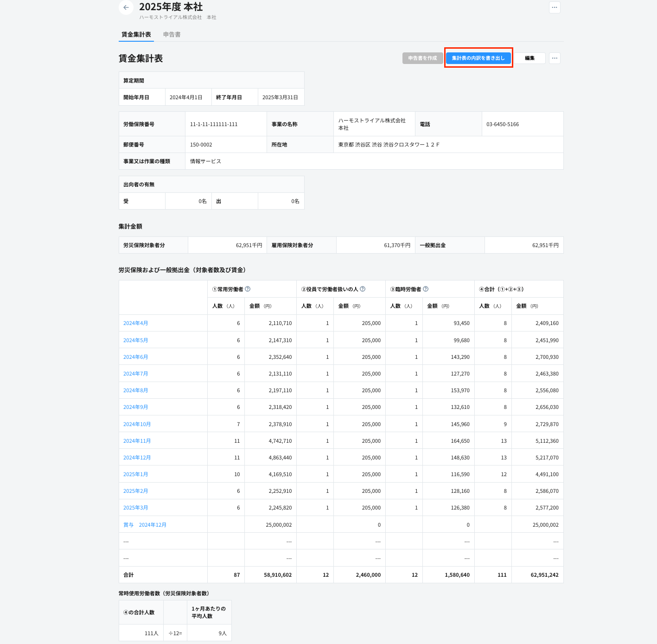Image resolution: width=657 pixels, height=644 pixels.
Task: Open the 2024年10月 month link
Action: coord(137,424)
